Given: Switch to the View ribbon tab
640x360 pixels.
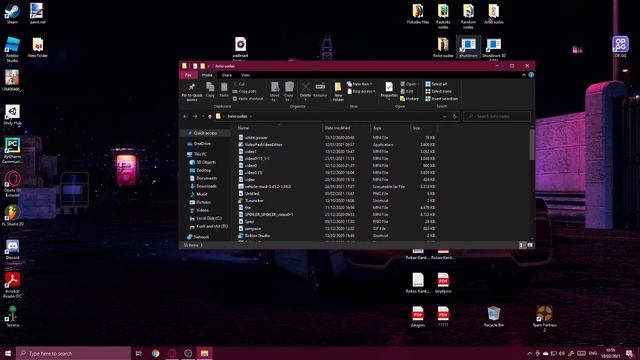Looking at the screenshot, I should [x=245, y=75].
